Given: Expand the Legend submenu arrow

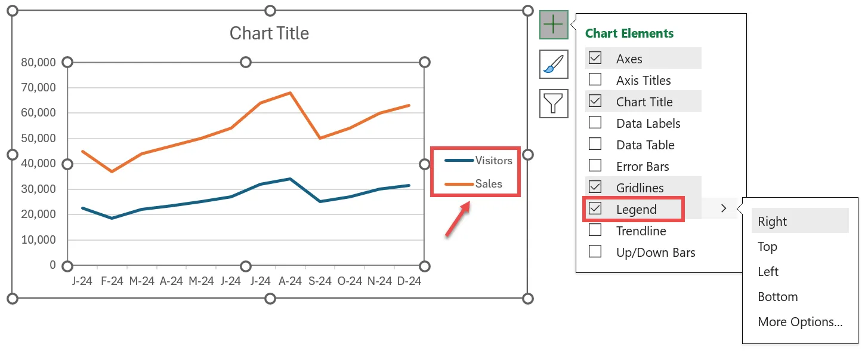Looking at the screenshot, I should click(x=724, y=209).
